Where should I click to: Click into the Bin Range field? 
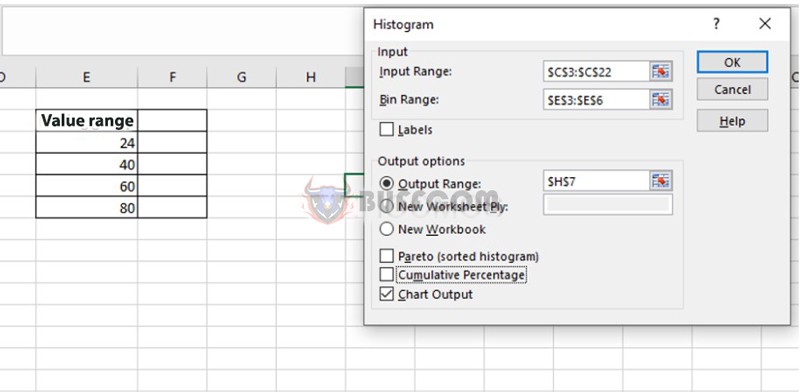pos(596,100)
